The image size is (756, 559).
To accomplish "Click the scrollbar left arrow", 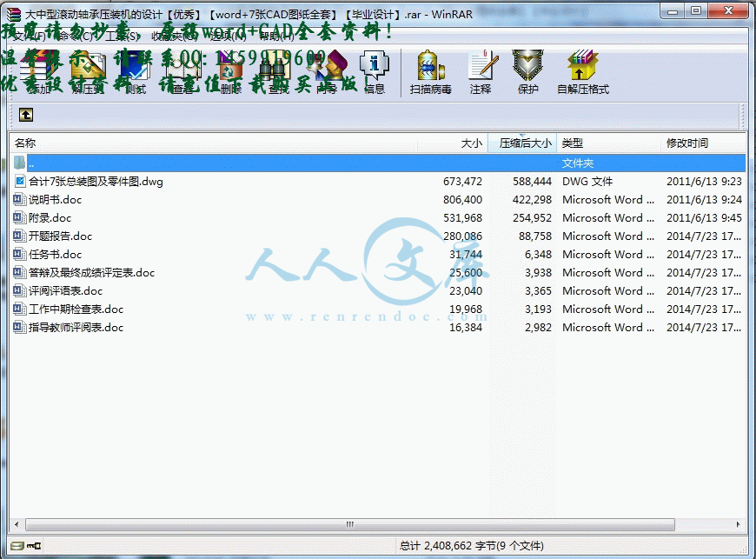I will pos(17,524).
